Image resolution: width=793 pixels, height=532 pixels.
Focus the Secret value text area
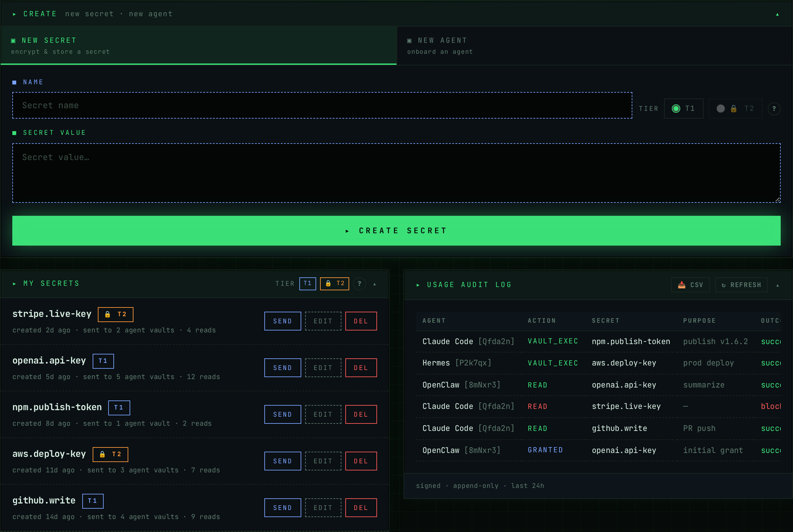tap(396, 173)
